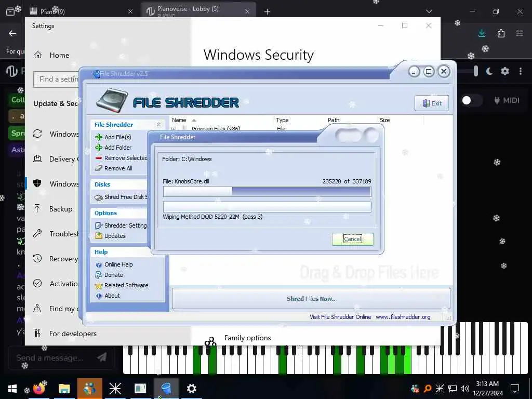Open For developers in Settings sidebar
The width and height of the screenshot is (532, 399).
coord(65,334)
